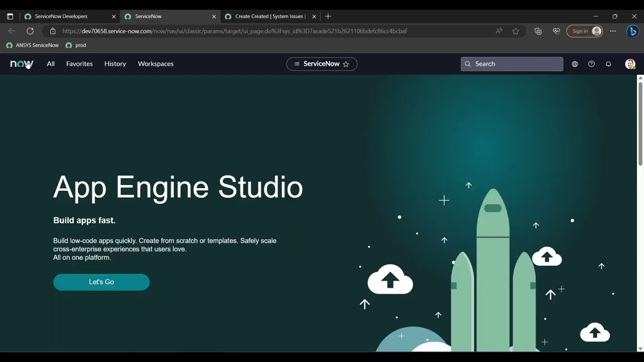Open ANSYS ServiceNow bookmark
This screenshot has height=362, width=644.
[x=32, y=45]
